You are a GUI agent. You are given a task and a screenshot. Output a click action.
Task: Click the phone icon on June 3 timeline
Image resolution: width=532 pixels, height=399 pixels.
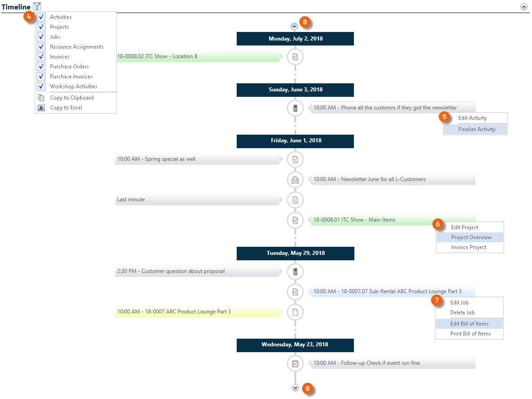(x=295, y=108)
